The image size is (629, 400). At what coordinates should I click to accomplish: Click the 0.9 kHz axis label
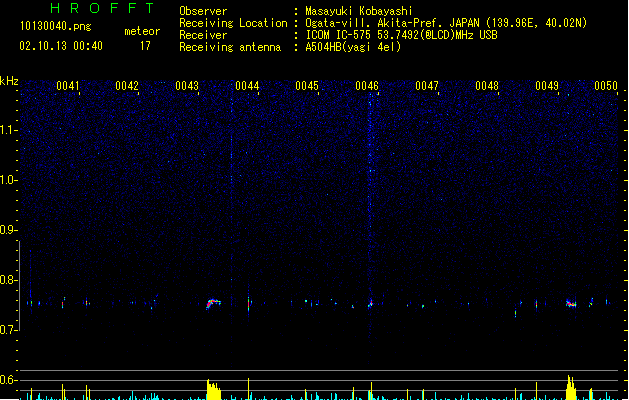tap(9, 230)
